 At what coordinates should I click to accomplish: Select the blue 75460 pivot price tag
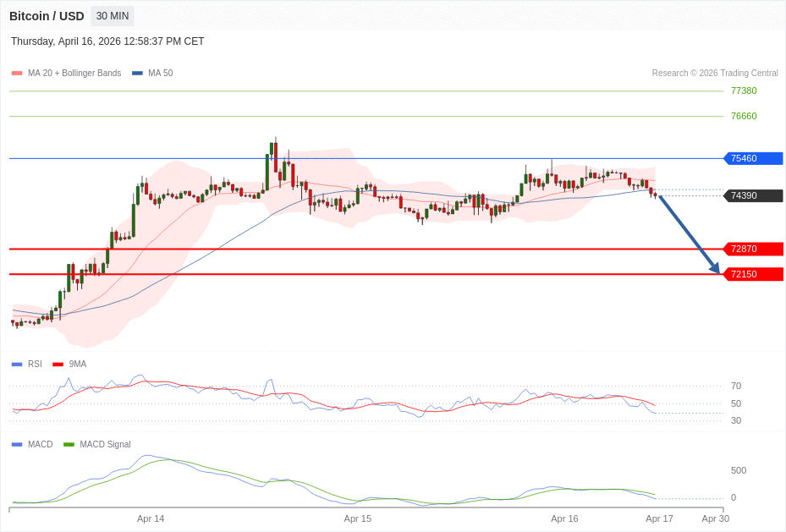pyautogui.click(x=752, y=158)
